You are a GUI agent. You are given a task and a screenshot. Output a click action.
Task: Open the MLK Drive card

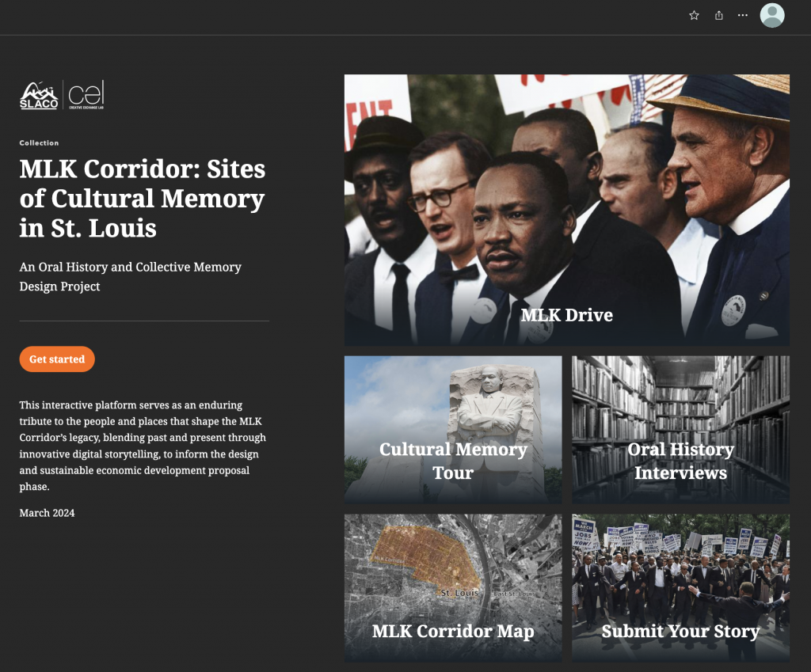coord(567,210)
